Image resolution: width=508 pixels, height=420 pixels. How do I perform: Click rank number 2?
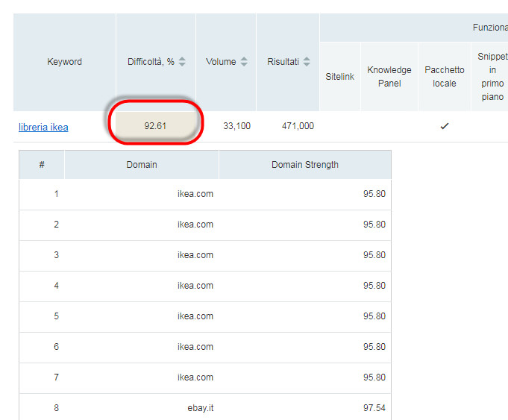point(57,225)
